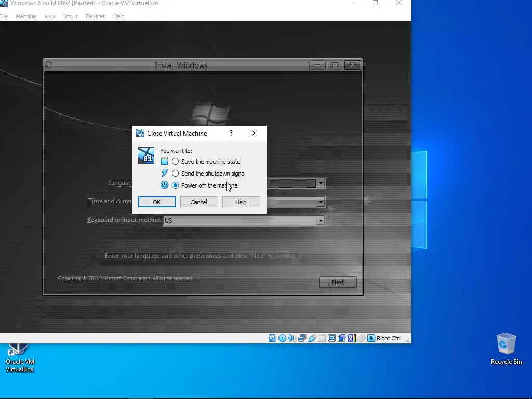Click the keyboard capture arrow icon

[371, 338]
